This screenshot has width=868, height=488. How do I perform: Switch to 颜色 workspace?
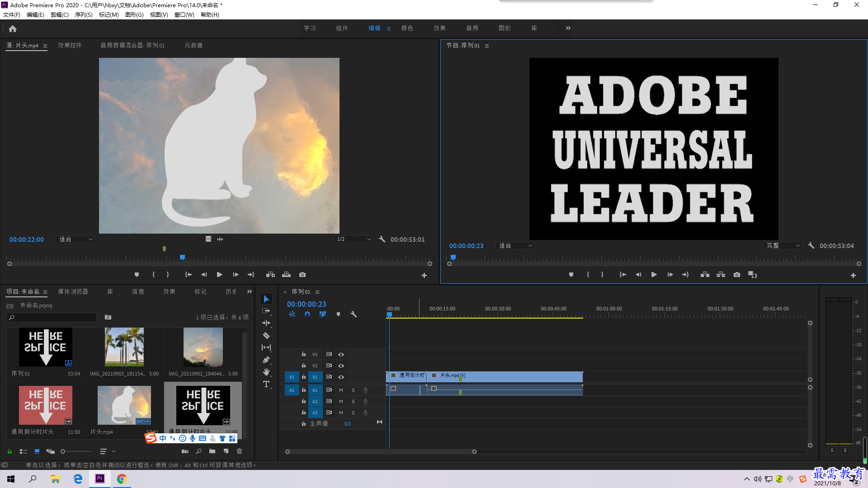coord(407,28)
